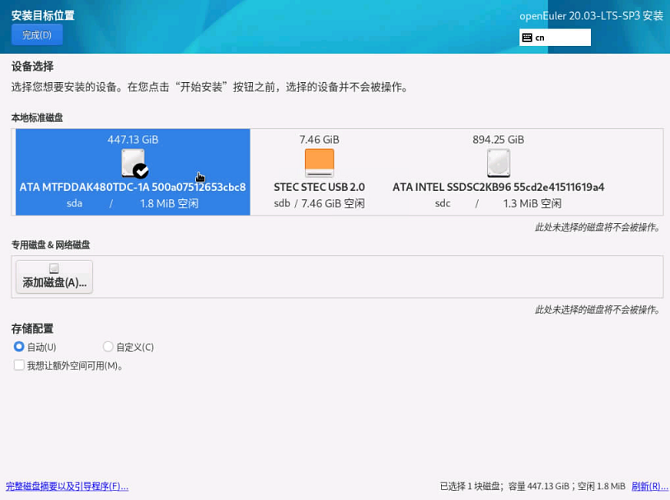Select the orange STEC USB disk icon
Screen dimensions: 670x500
tap(319, 162)
